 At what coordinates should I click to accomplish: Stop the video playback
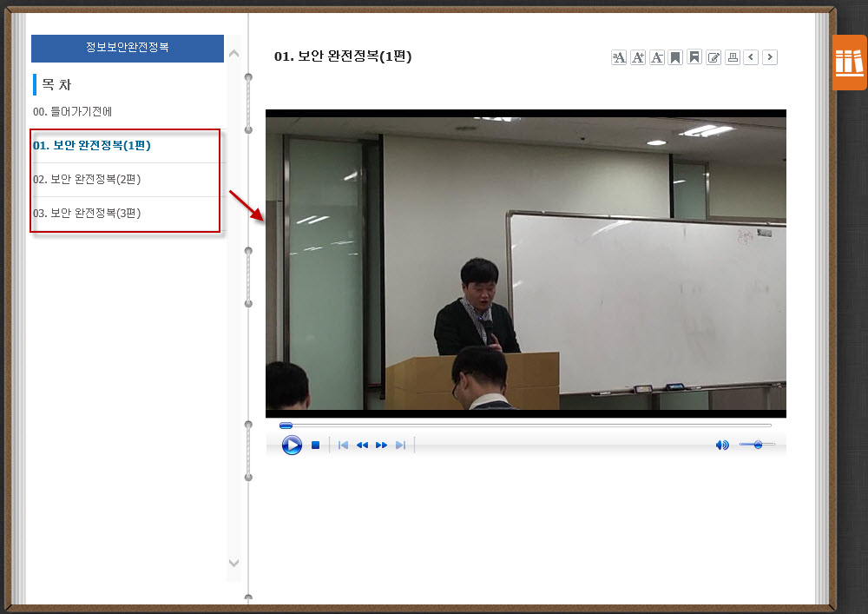[316, 446]
